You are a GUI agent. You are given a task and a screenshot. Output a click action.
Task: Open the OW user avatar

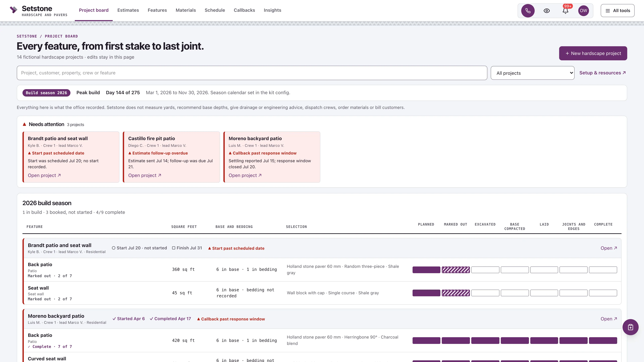[583, 11]
